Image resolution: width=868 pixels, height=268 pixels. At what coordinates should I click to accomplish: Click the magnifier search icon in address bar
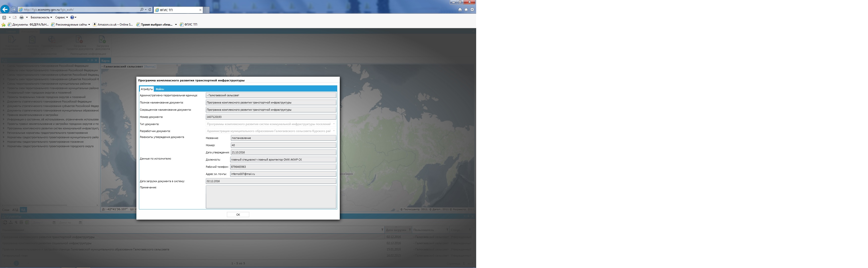tap(142, 9)
